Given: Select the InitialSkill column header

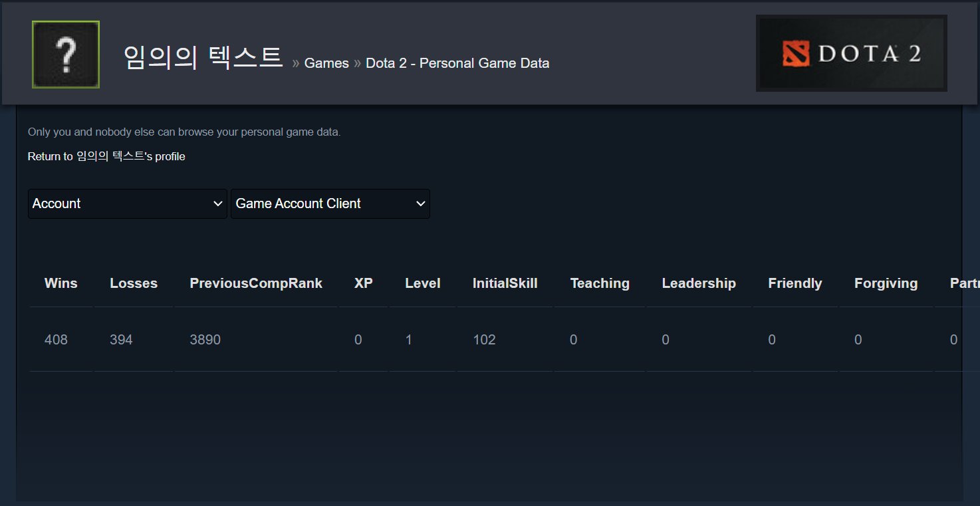Looking at the screenshot, I should (505, 283).
